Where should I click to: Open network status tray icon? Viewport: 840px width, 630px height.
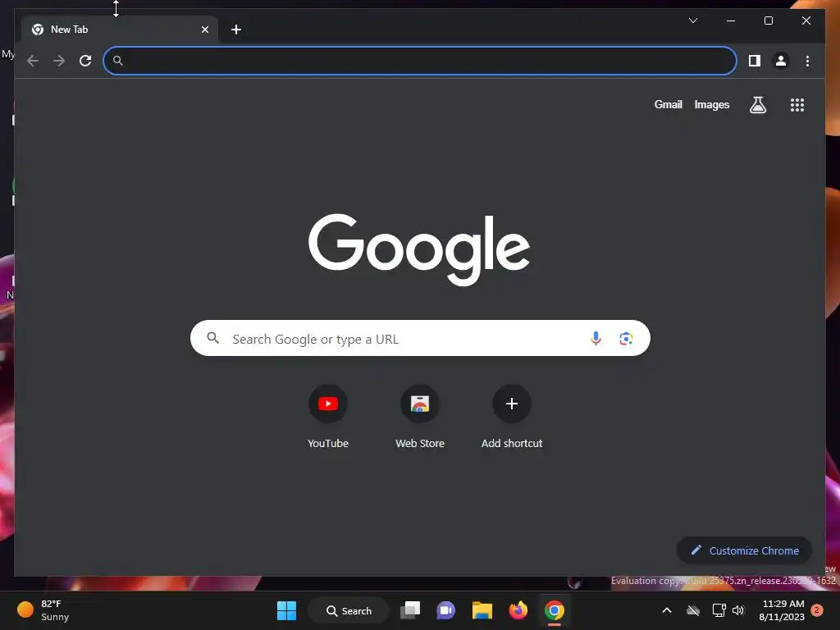(719, 610)
